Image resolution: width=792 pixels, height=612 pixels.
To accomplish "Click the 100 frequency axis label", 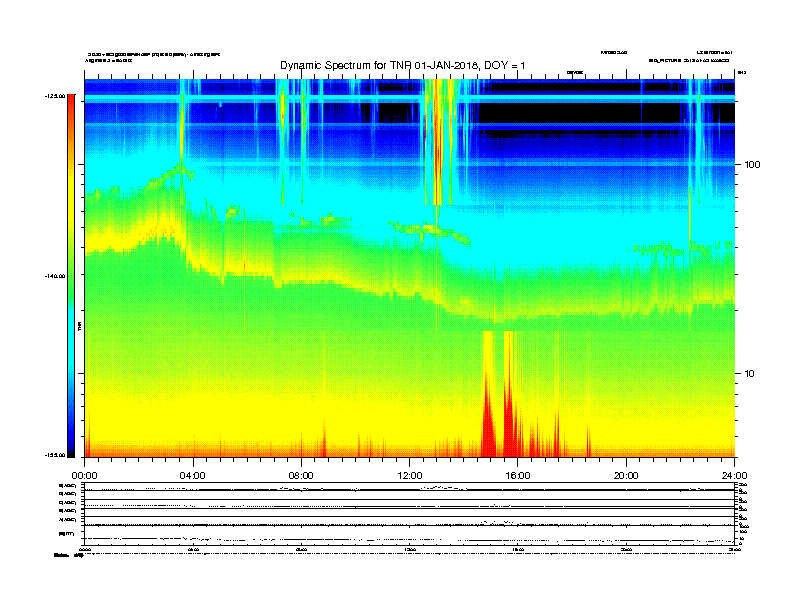I will point(752,165).
